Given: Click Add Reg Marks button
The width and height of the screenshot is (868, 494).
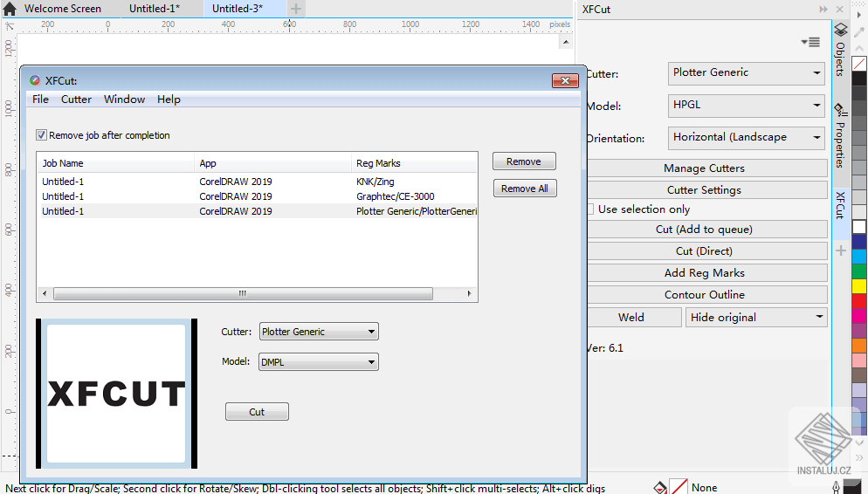Looking at the screenshot, I should pos(704,272).
